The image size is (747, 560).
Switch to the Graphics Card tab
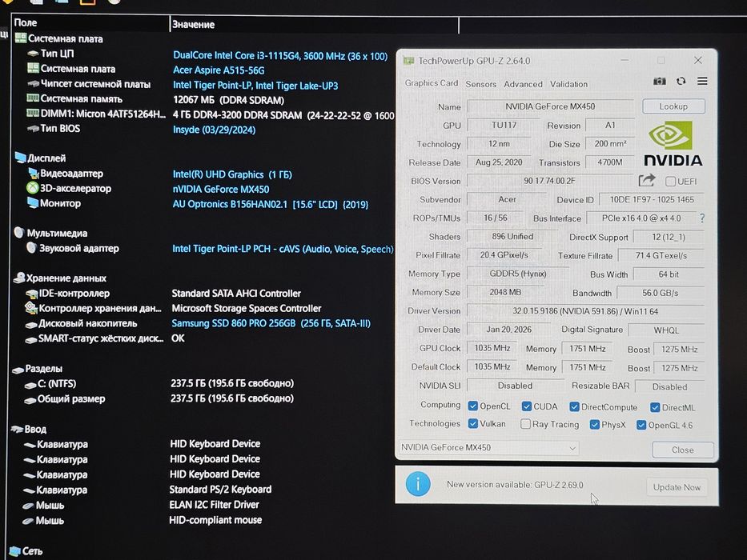431,83
